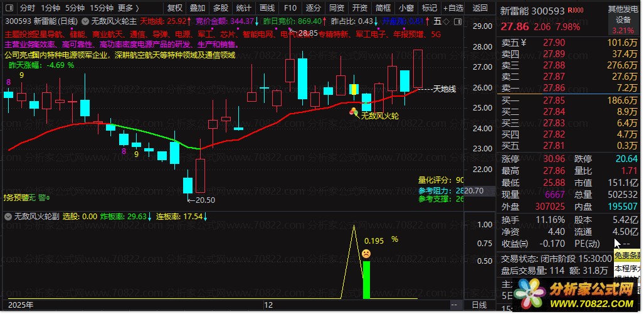Click the 跌停 price 20.64
The height and width of the screenshot is (314, 644).
[x=626, y=159]
